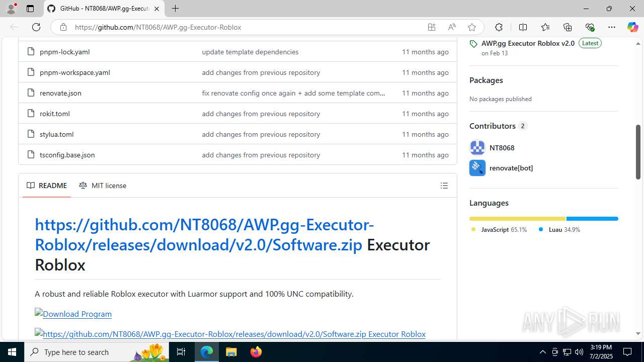
Task: Open Firefox from the taskbar
Action: 256,352
